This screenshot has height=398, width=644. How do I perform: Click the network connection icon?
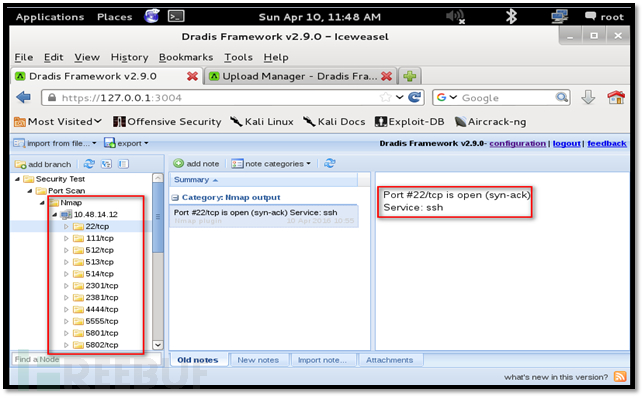[x=559, y=16]
